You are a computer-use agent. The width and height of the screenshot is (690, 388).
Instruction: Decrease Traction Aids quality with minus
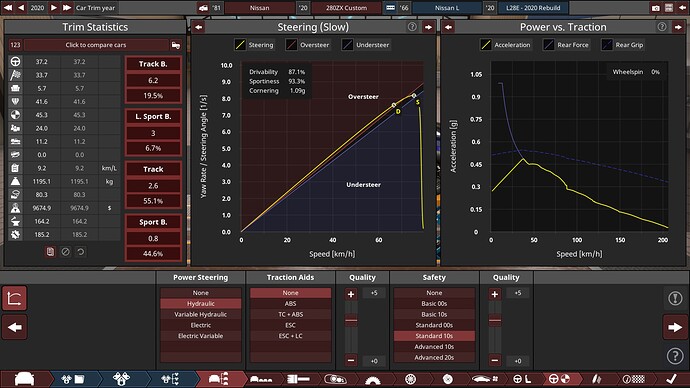click(351, 360)
